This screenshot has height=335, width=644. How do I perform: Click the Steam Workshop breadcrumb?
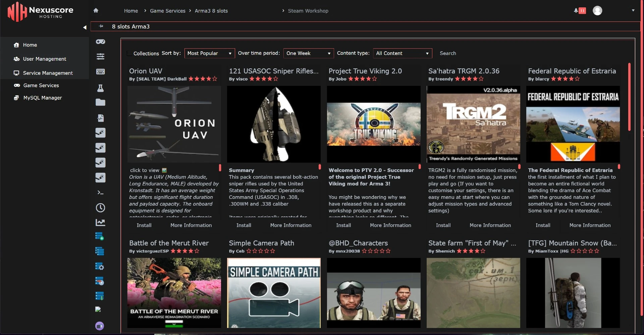(308, 11)
